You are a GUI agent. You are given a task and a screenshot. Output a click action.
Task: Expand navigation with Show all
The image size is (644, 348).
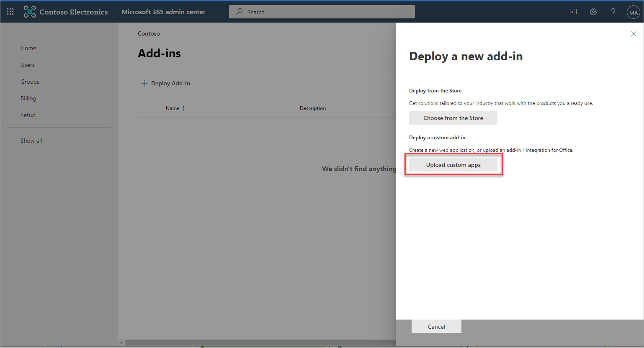(x=31, y=141)
